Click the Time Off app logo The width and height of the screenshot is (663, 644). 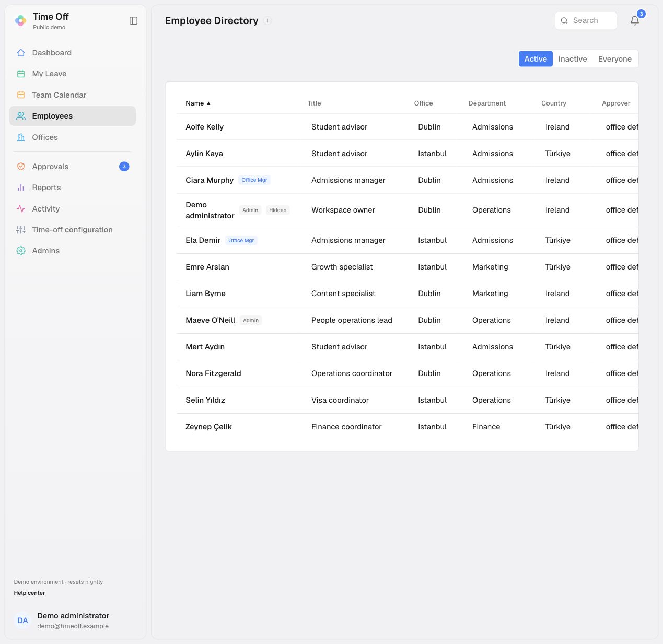[x=20, y=20]
